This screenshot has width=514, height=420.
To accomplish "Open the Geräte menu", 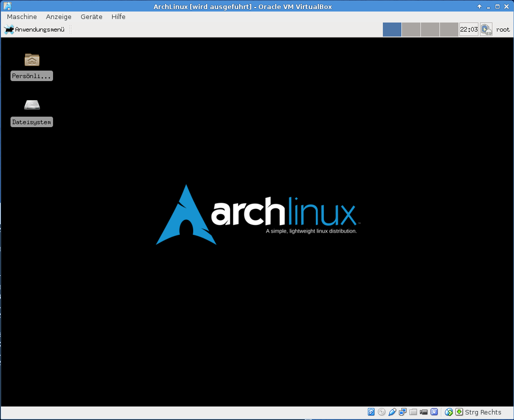I will [x=91, y=17].
